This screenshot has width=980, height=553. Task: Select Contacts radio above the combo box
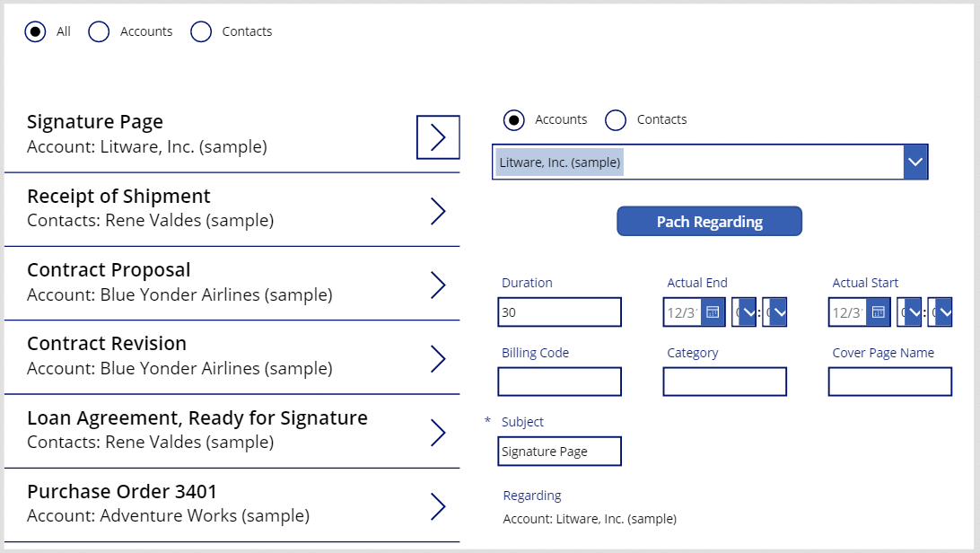616,120
